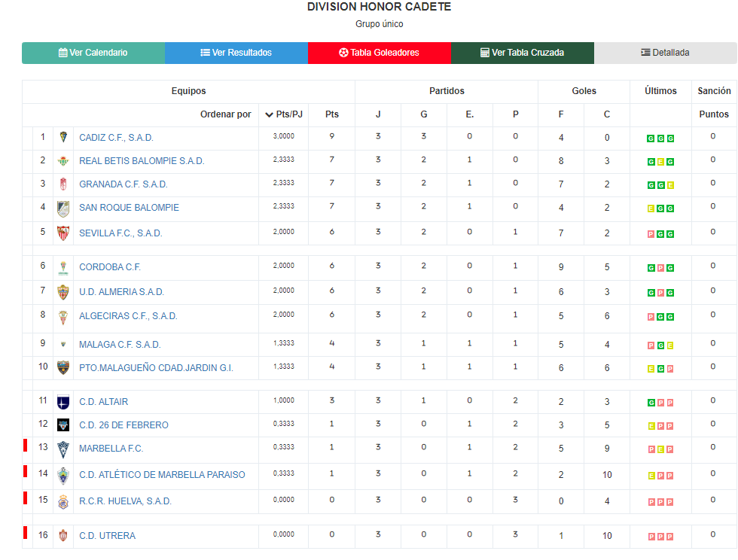Viewport: 738px width, 560px height.
Task: Click the Cadiz C.F. team crest
Action: tap(63, 138)
